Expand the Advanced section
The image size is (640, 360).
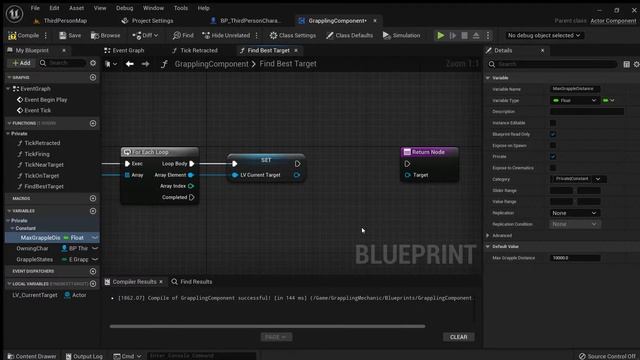488,236
